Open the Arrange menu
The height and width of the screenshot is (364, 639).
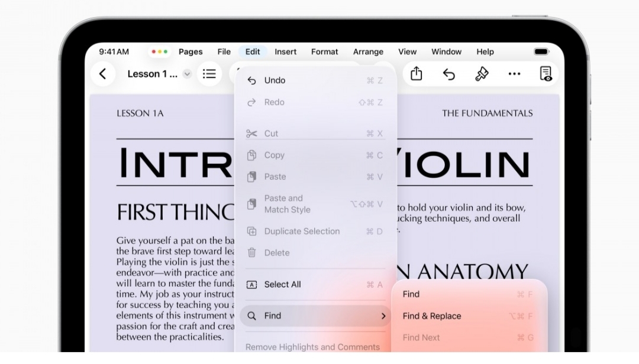coord(368,52)
